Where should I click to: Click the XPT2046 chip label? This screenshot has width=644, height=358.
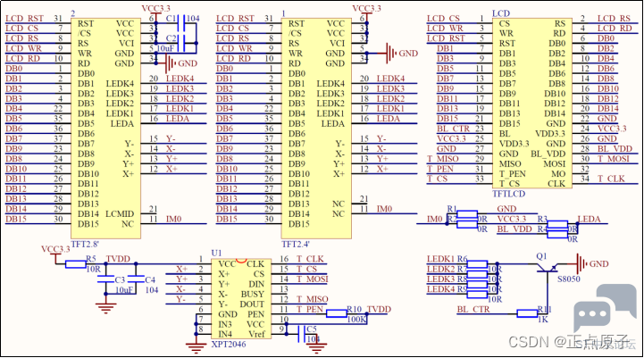[229, 345]
